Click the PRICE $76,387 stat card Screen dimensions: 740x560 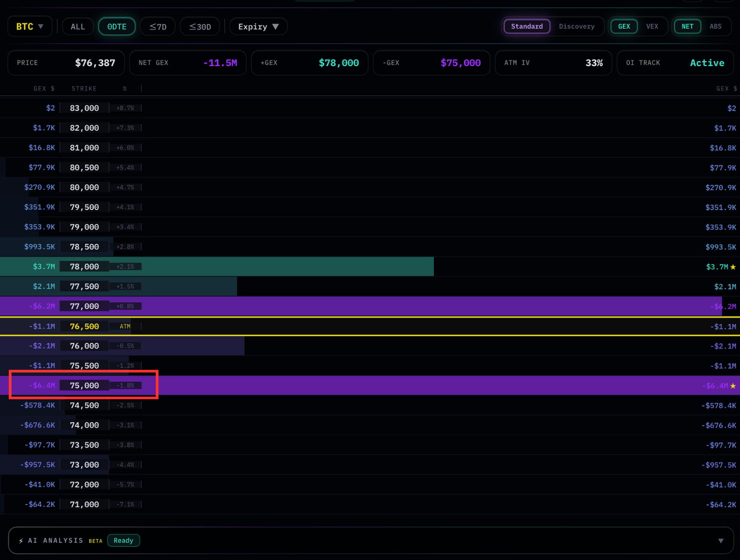[x=66, y=62]
